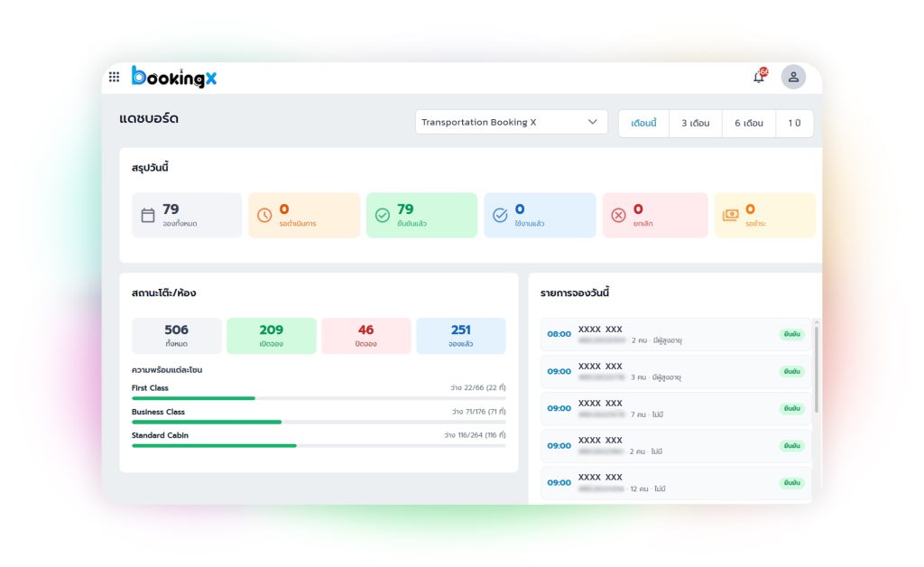Image resolution: width=924 pixels, height=567 pixels.
Task: Click the calendar icon for total bookings
Action: click(x=148, y=216)
